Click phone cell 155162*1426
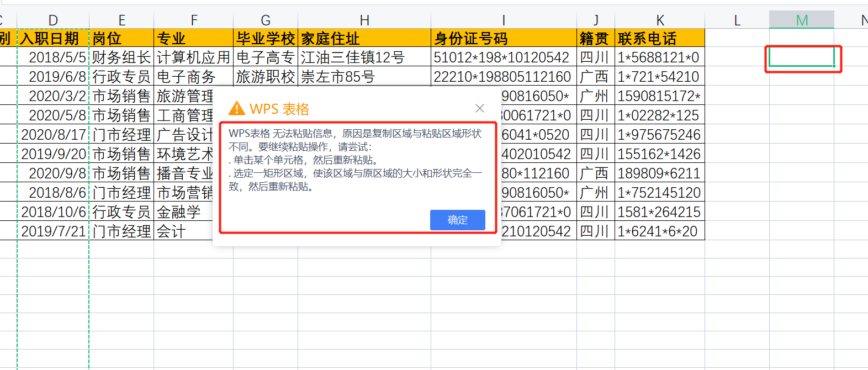This screenshot has width=868, height=370. pos(660,154)
